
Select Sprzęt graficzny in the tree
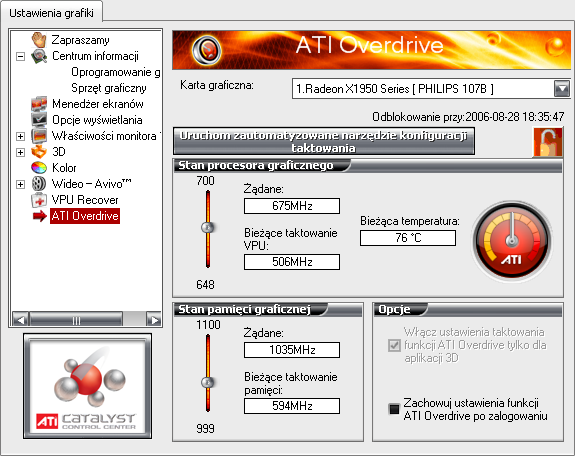(109, 88)
